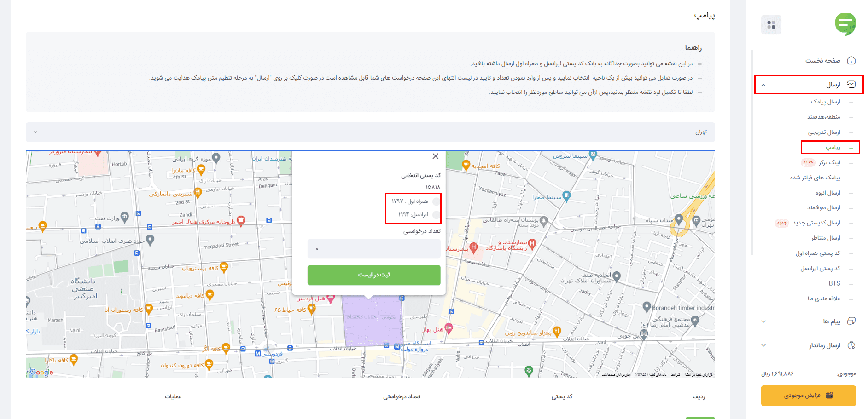Click the کافه ۶۵ حیاط map marker
Viewport: 868px width, 419px height.
tap(312, 309)
